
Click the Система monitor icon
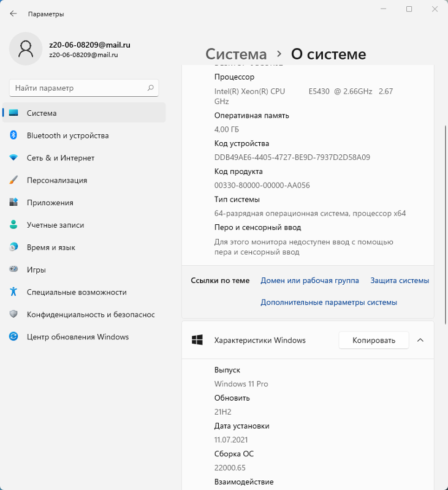tap(13, 113)
